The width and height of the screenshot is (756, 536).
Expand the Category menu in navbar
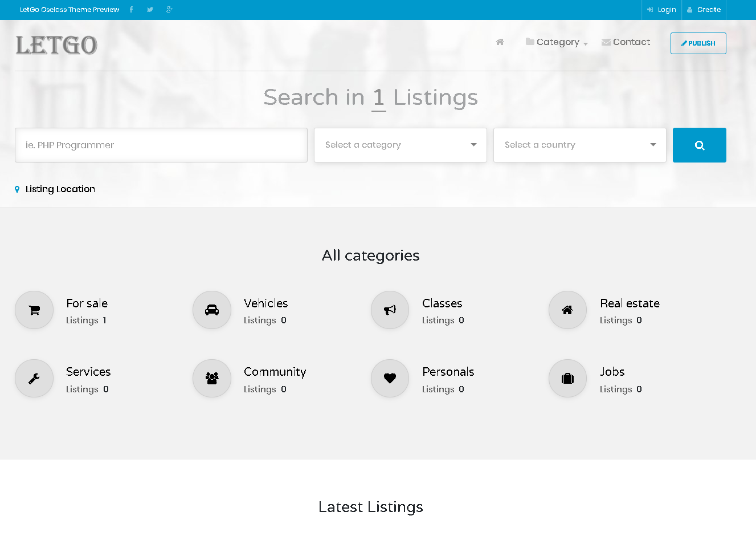[x=557, y=42]
